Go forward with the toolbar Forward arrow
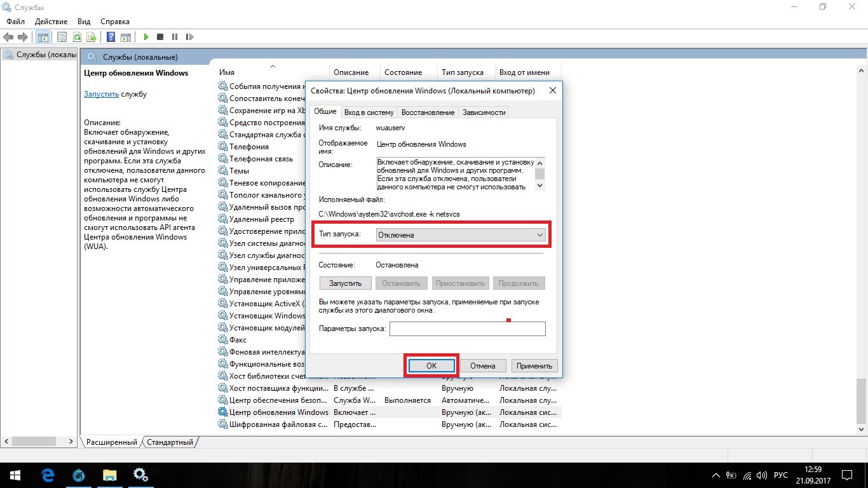Screen dimensions: 868x488 23,37
